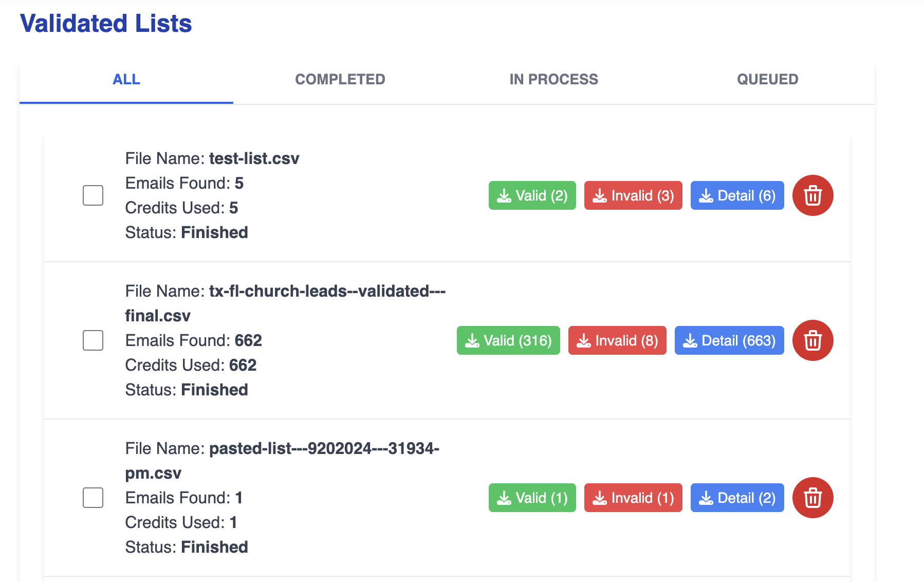Download Invalid (8) church leads emails
The image size is (924, 582).
(617, 340)
